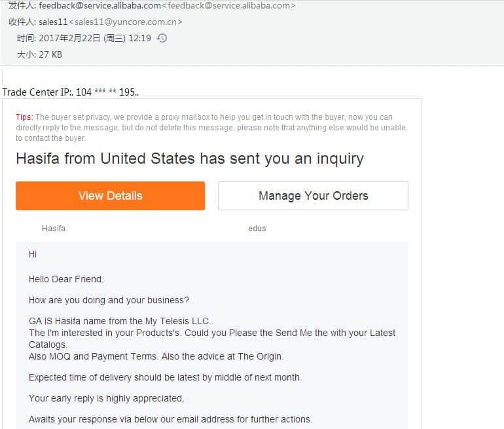
Task: Click the Trade Center IP line
Action: [x=71, y=92]
